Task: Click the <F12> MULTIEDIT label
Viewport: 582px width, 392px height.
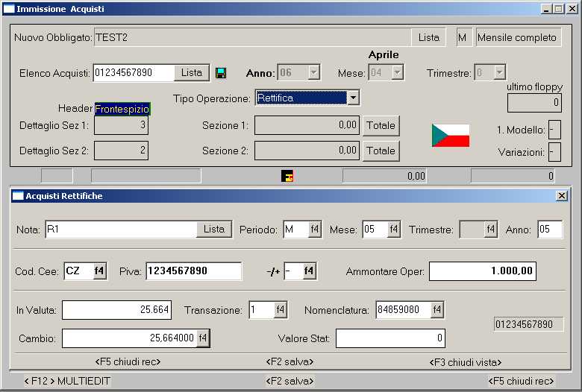Action: [x=67, y=381]
